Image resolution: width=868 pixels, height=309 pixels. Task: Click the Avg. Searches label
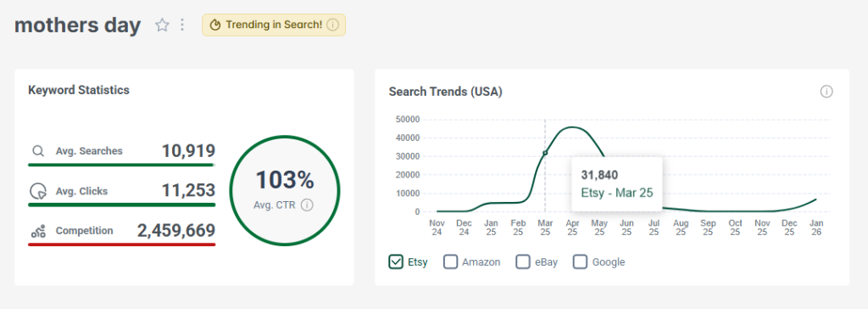pos(89,151)
